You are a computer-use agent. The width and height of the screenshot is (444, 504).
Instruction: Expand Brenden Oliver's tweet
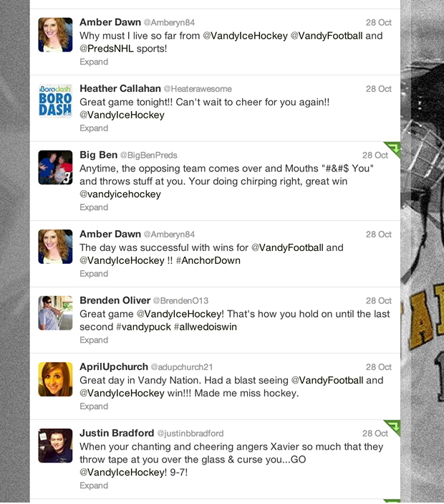coord(94,340)
